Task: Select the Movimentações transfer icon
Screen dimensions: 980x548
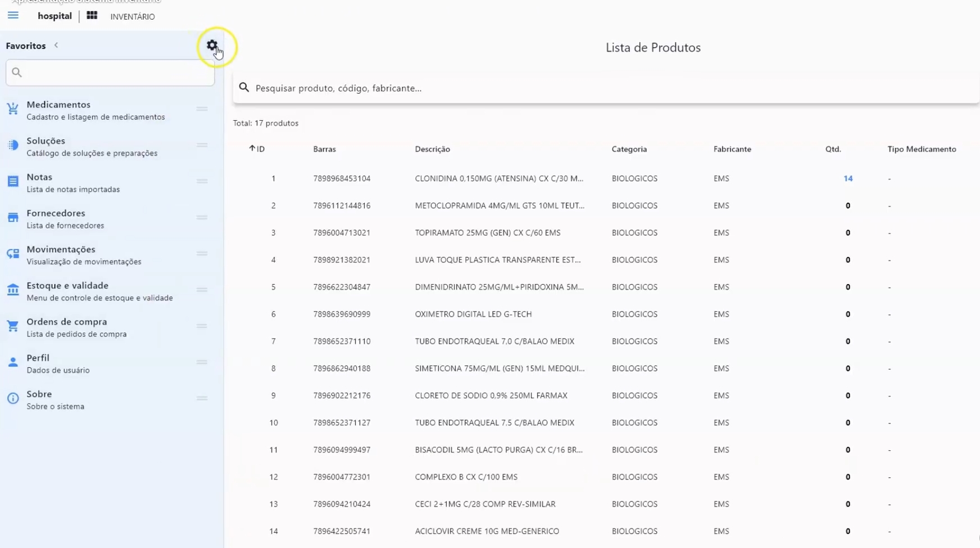Action: [12, 253]
